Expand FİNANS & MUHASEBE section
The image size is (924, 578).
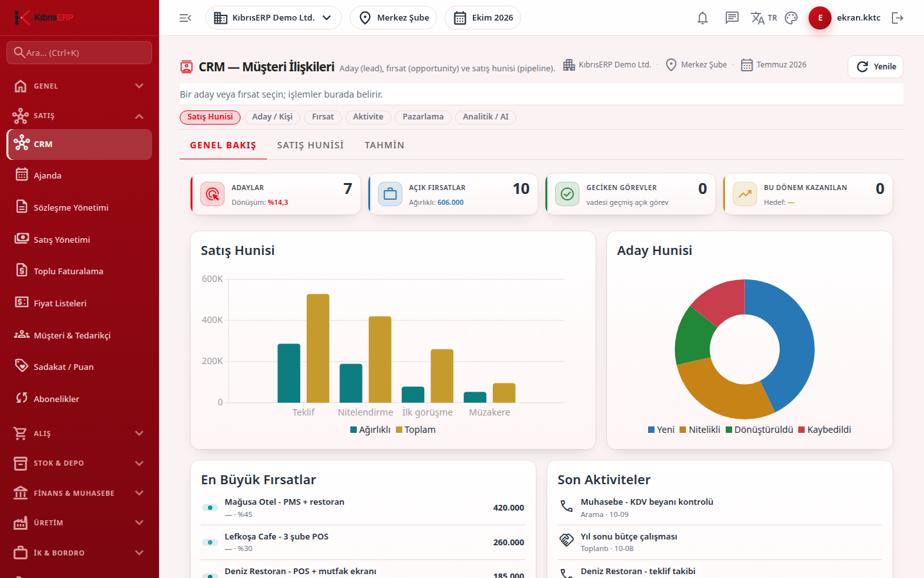(80, 493)
